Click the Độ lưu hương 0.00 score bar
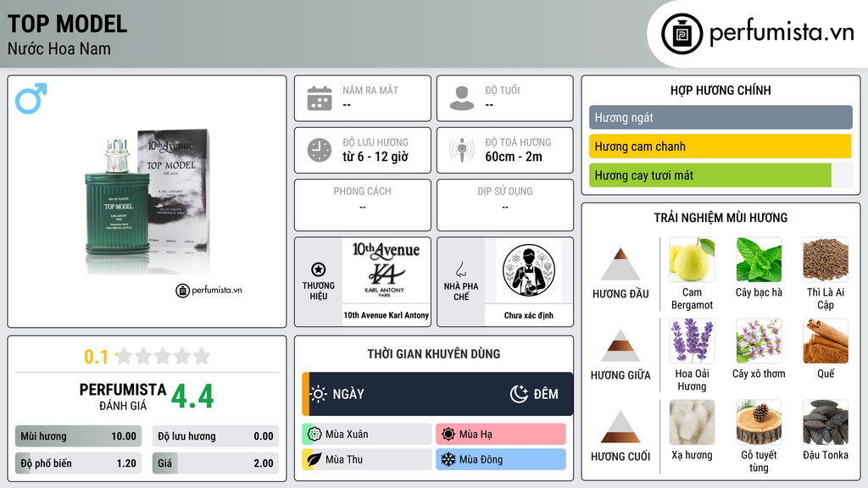 (215, 436)
